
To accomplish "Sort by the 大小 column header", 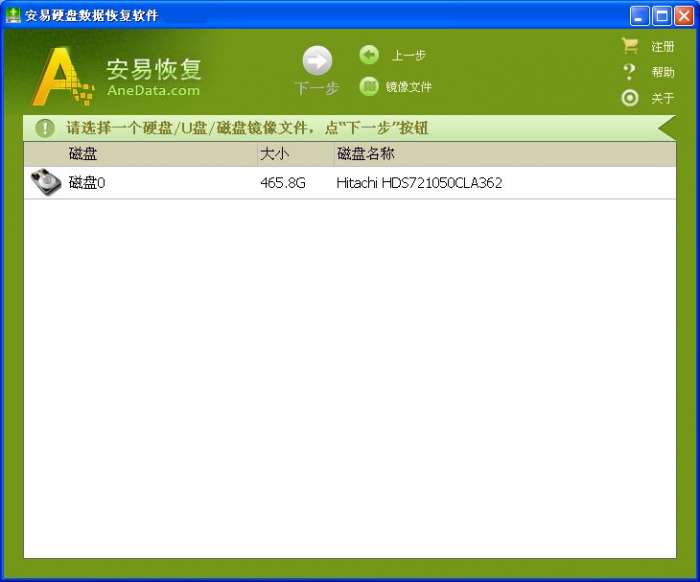I will click(296, 154).
